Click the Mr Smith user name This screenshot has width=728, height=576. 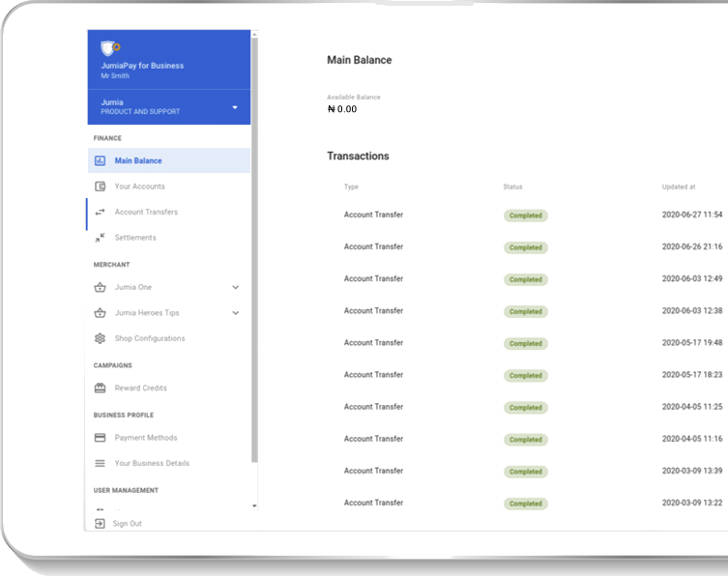point(115,76)
